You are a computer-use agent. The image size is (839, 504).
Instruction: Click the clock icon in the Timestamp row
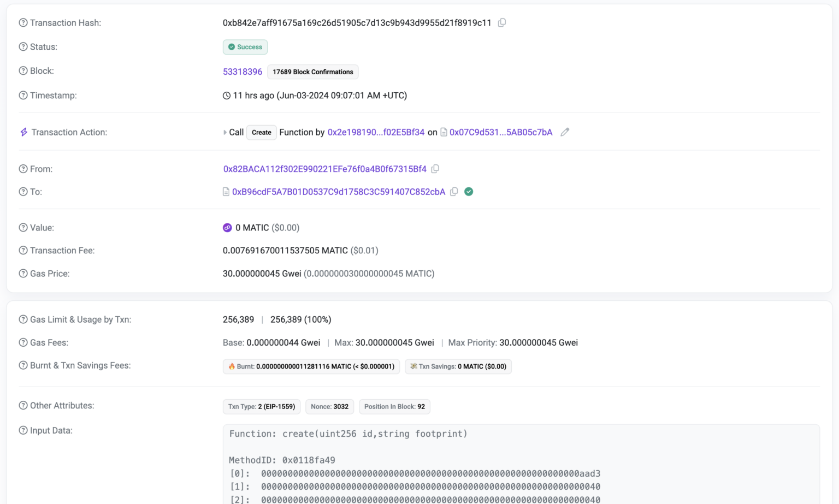click(226, 95)
